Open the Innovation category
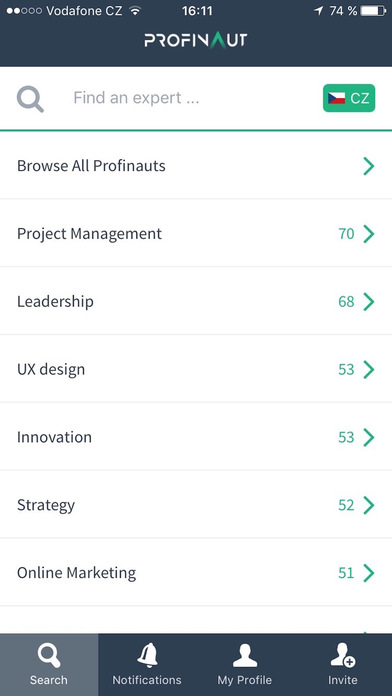This screenshot has width=392, height=696. (196, 437)
